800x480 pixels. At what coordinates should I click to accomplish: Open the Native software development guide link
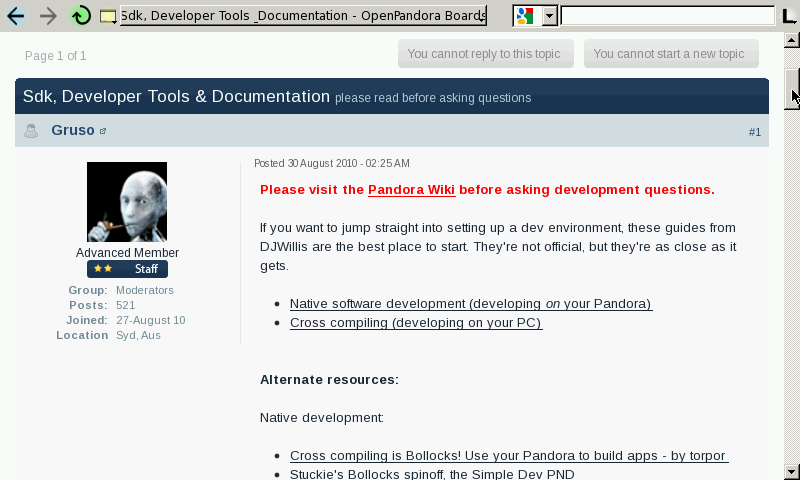tap(470, 304)
